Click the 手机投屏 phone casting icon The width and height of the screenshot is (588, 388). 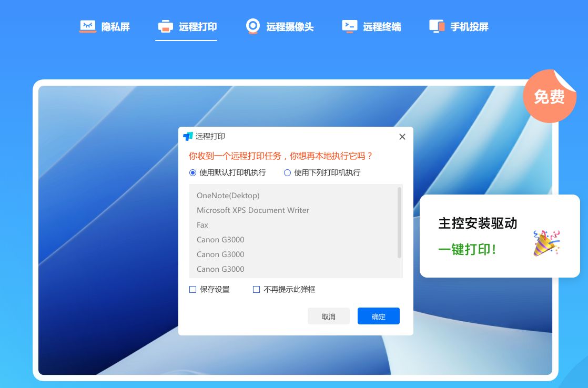(437, 26)
